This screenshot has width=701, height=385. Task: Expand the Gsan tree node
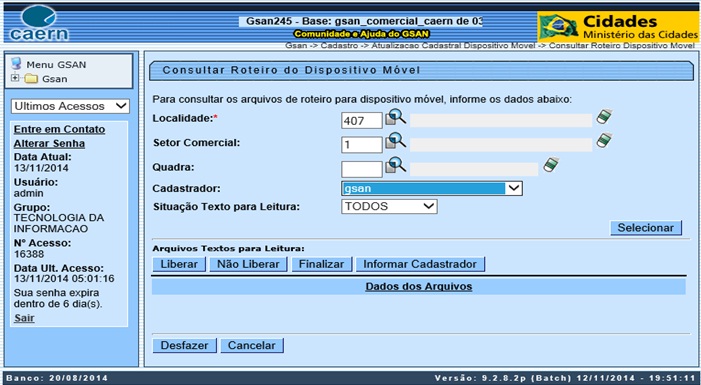tap(15, 78)
